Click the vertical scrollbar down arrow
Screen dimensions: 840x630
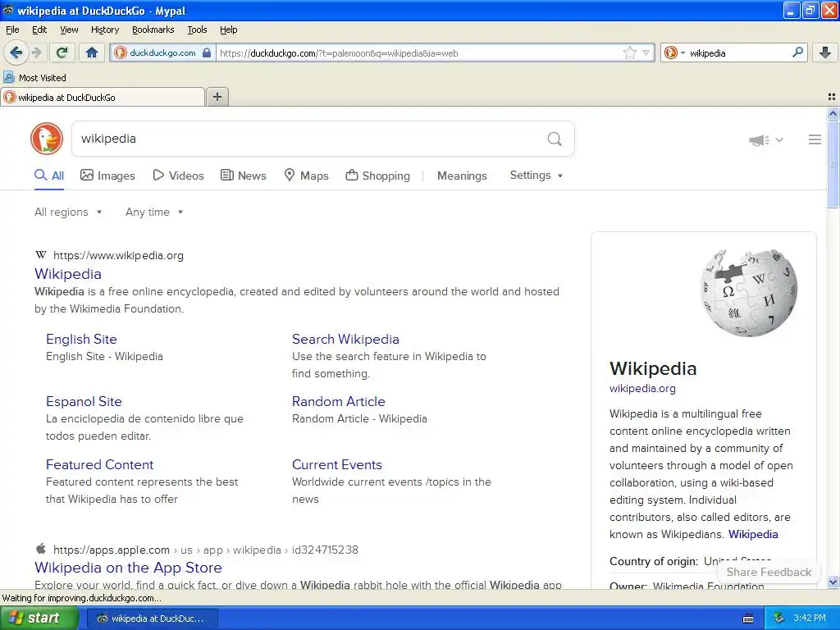click(833, 582)
